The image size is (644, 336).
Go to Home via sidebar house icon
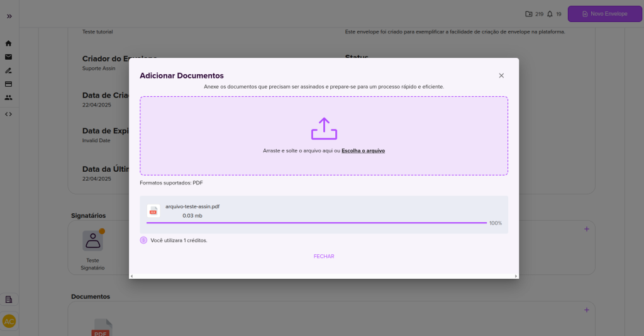(8, 43)
